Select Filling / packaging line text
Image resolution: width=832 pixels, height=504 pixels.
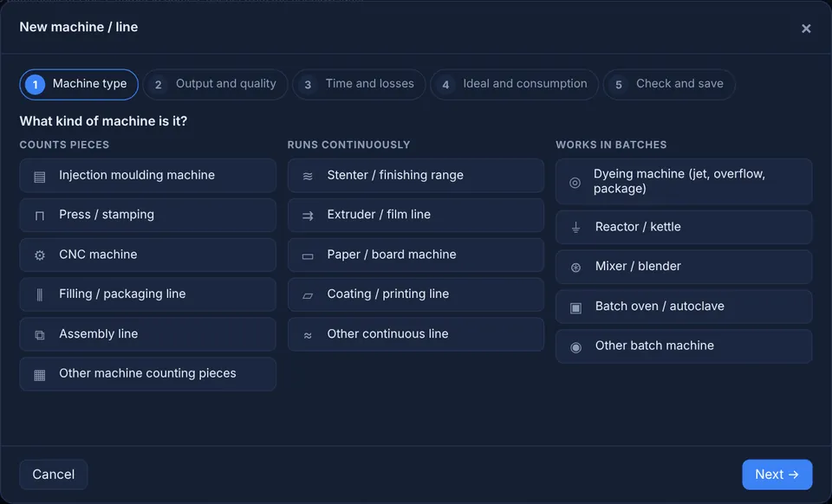[122, 294]
